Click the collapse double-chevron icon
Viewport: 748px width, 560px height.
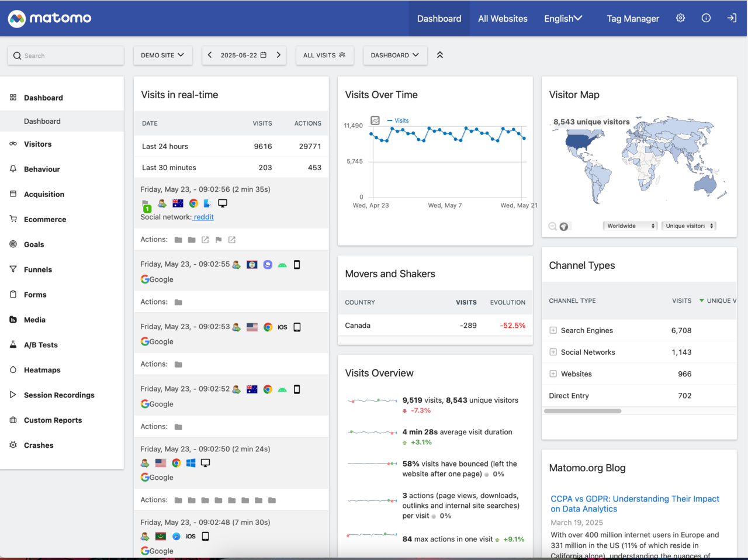[x=440, y=55]
